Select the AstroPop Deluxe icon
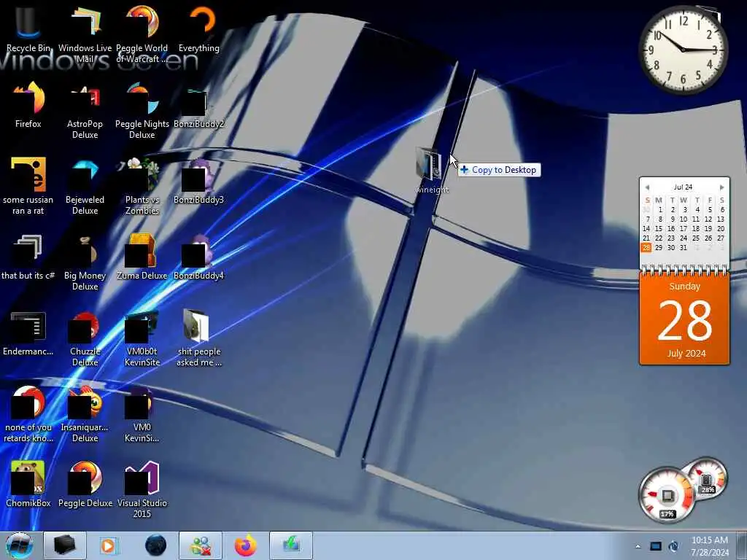This screenshot has width=747, height=560. click(85, 109)
